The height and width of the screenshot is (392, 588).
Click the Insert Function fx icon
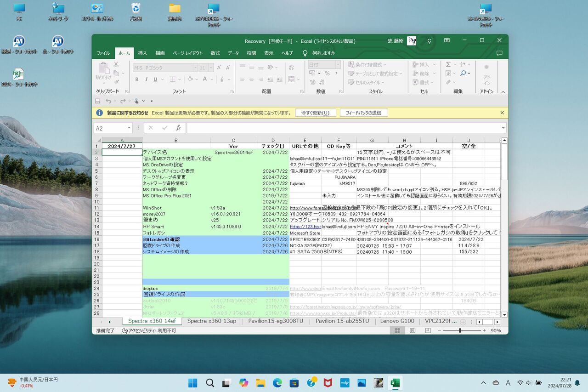178,128
